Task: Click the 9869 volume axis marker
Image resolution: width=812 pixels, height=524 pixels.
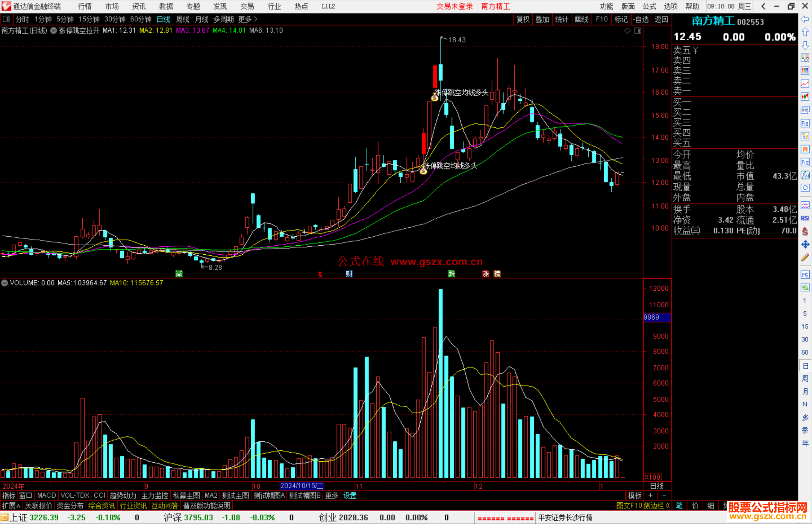Action: 657,317
